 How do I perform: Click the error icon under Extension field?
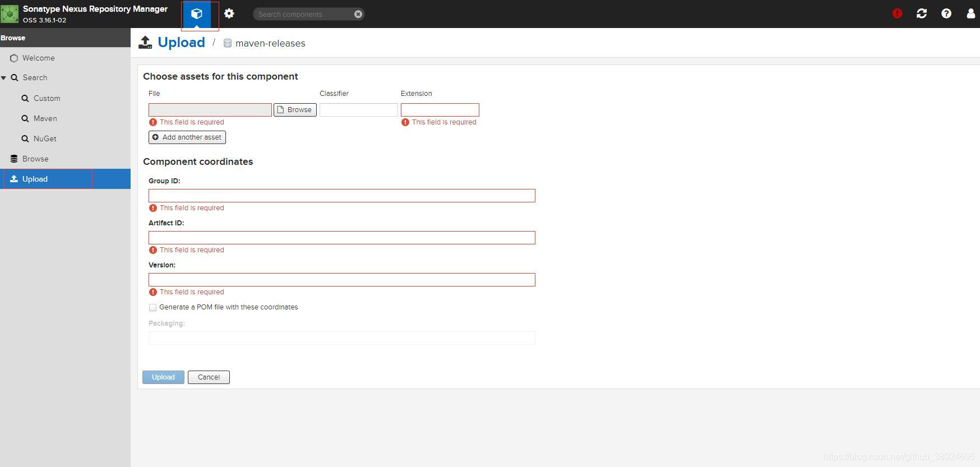[405, 122]
